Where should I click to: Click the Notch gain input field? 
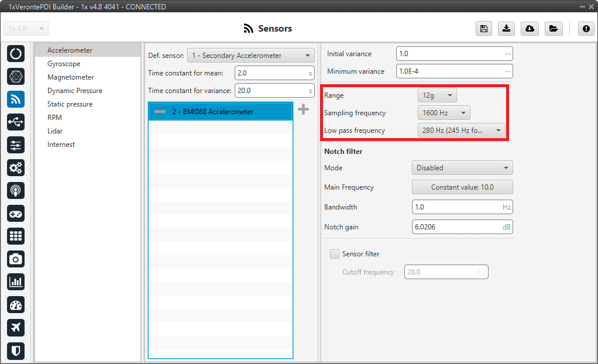[x=456, y=226]
